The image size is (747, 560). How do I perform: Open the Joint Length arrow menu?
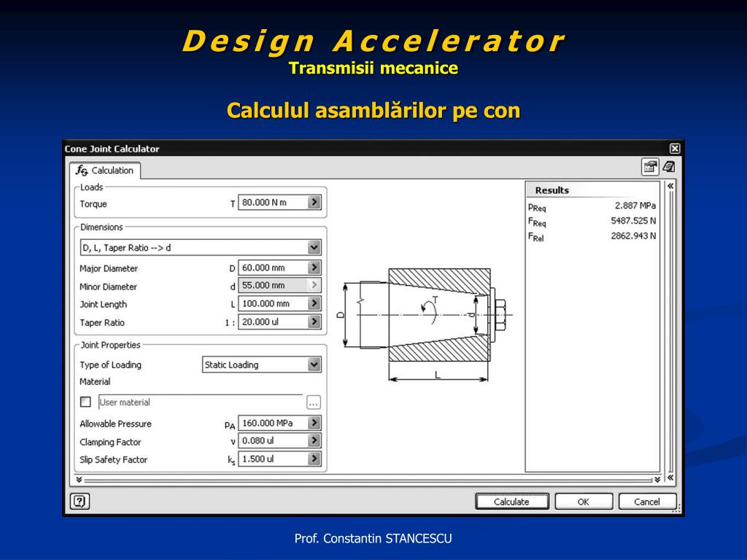(314, 303)
